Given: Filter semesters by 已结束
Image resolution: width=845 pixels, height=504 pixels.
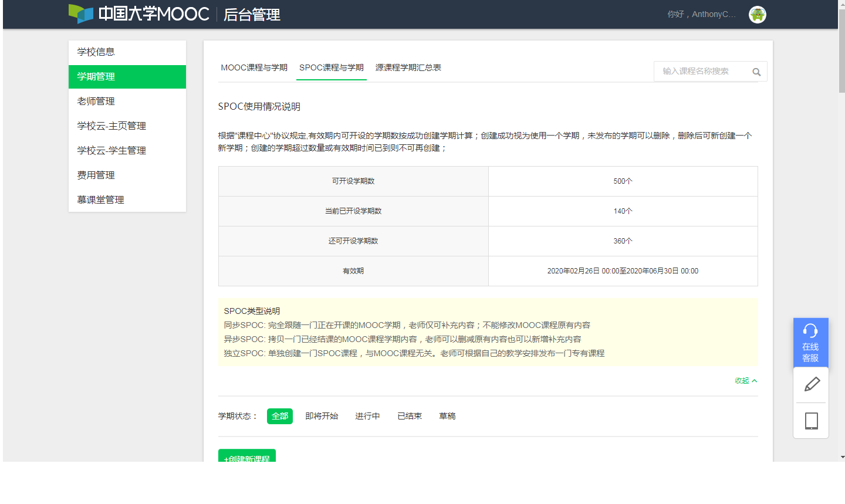Looking at the screenshot, I should click(x=410, y=416).
